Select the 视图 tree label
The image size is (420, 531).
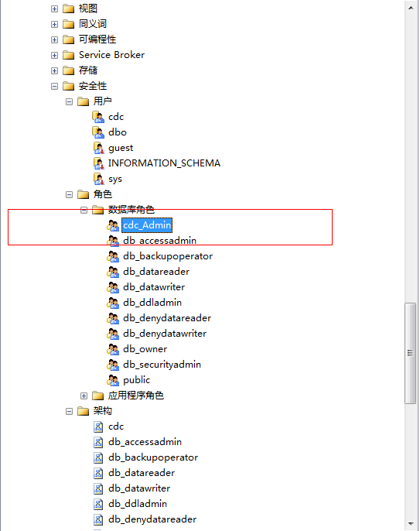point(88,9)
